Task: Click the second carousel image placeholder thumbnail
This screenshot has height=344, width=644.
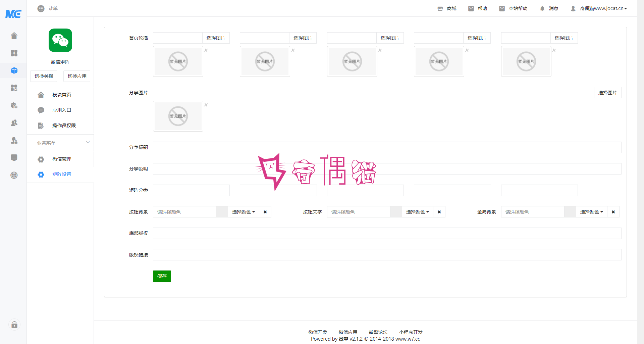Action: pyautogui.click(x=265, y=61)
